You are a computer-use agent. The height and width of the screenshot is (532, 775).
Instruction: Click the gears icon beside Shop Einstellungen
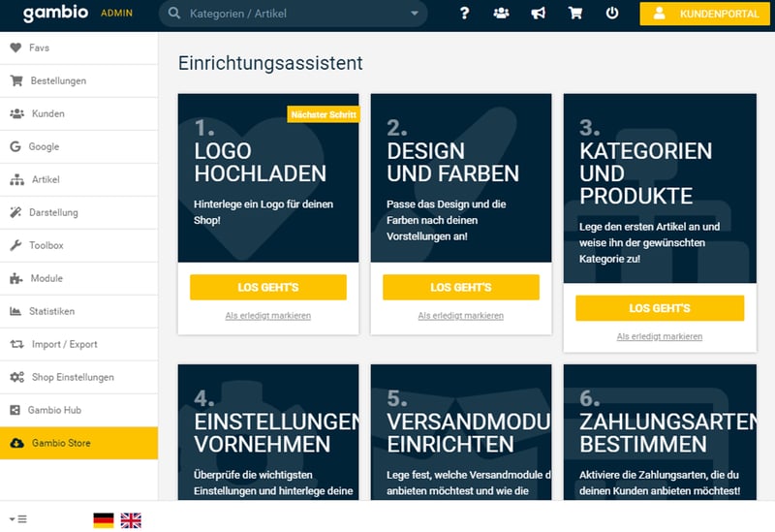coord(16,377)
